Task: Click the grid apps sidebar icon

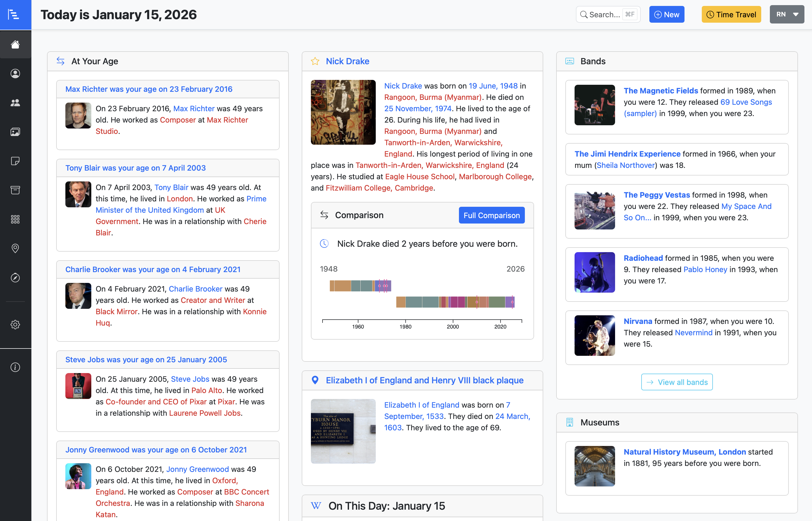Action: pos(15,219)
